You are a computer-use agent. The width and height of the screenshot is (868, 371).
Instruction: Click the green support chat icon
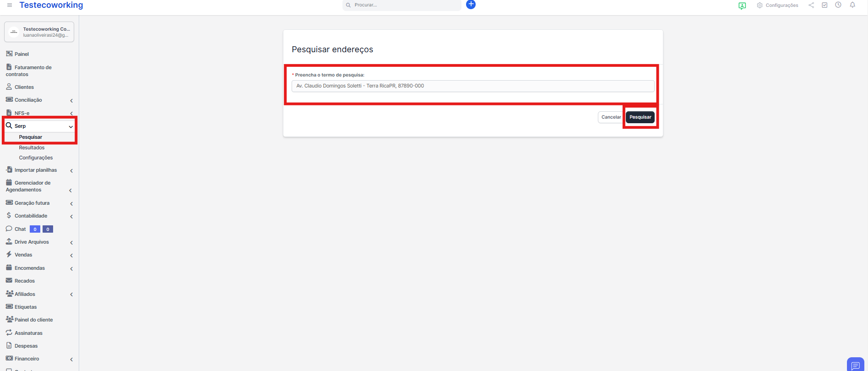(x=742, y=5)
